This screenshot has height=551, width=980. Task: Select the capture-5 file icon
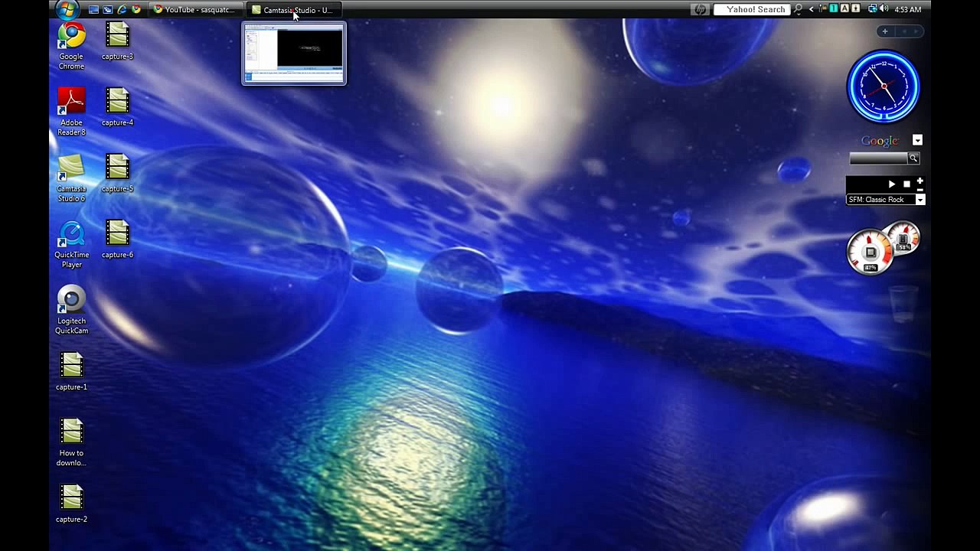pos(117,173)
